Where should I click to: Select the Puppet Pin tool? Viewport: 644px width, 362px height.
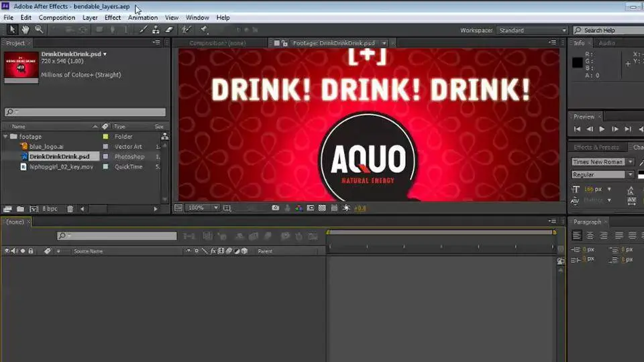coord(204,29)
